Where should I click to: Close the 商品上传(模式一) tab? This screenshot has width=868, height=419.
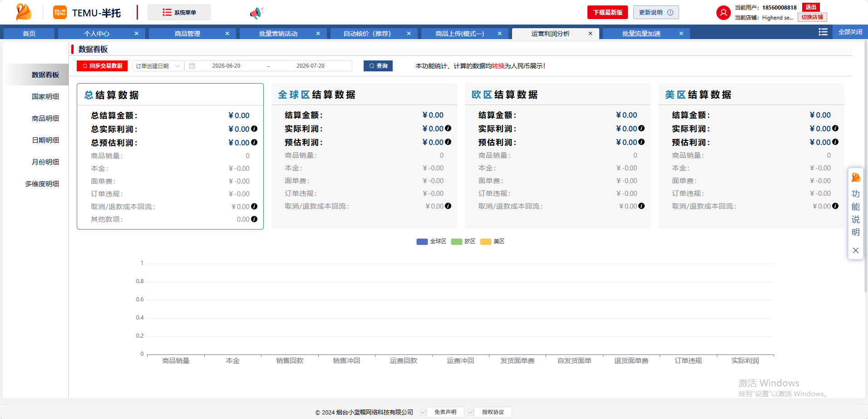499,33
